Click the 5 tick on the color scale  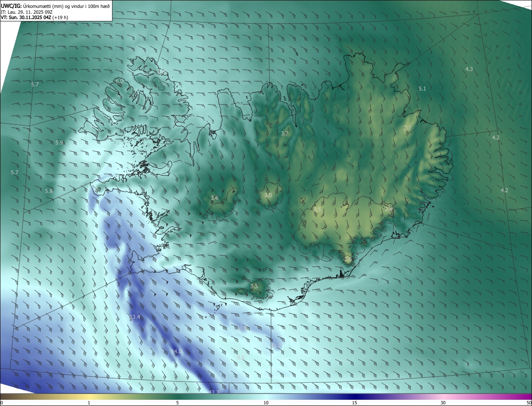pos(177,403)
